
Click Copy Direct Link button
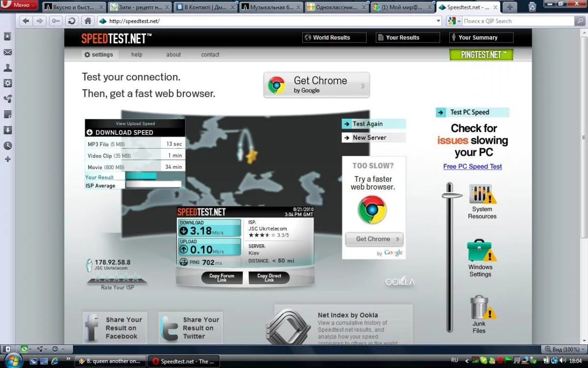click(269, 278)
